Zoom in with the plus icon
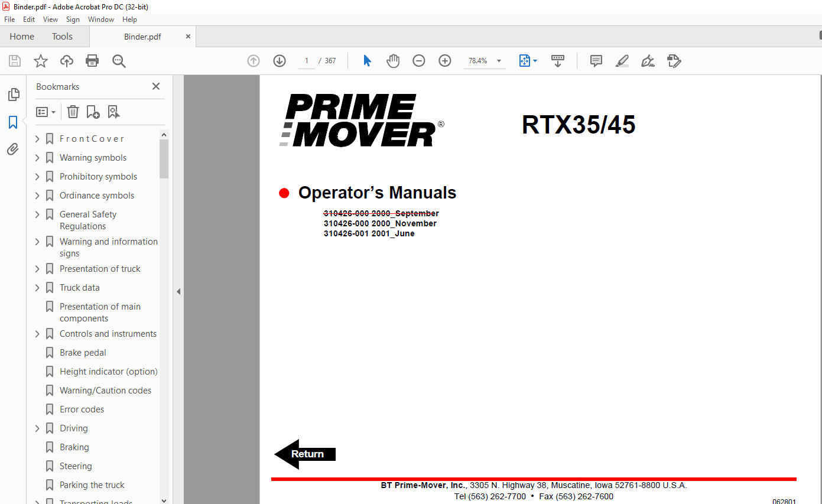The height and width of the screenshot is (504, 822). [445, 61]
